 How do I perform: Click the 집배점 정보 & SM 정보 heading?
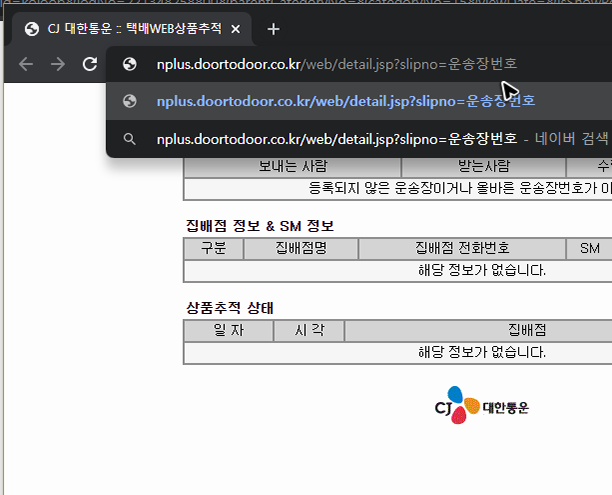[x=260, y=226]
